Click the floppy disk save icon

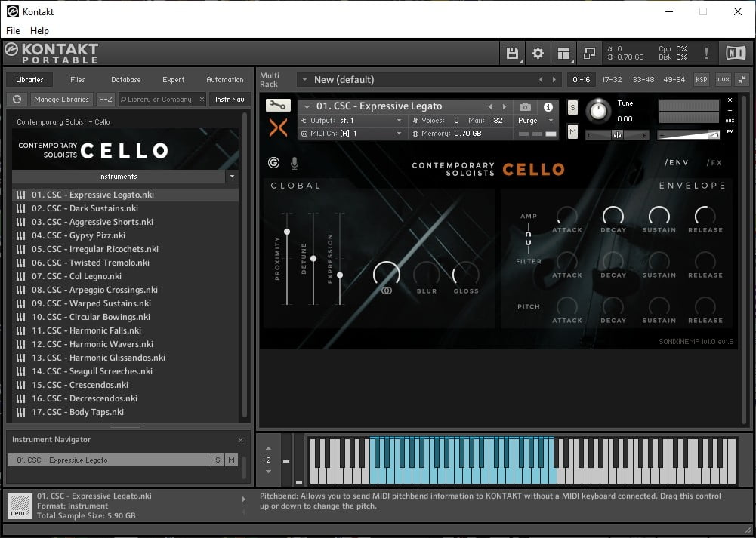pyautogui.click(x=512, y=53)
